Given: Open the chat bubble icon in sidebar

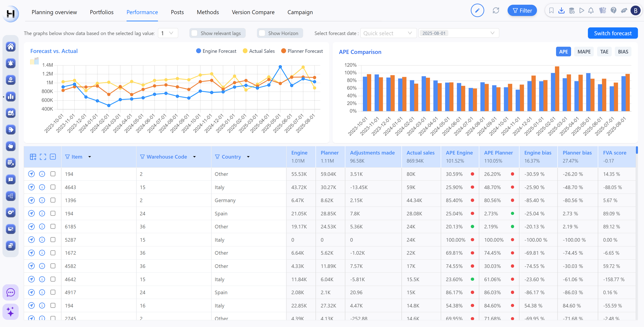Looking at the screenshot, I should click(x=11, y=292).
